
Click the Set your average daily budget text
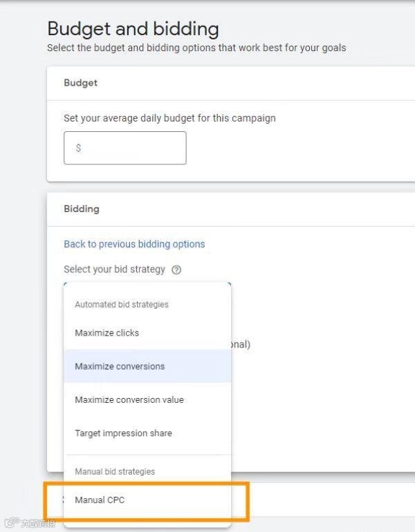point(169,118)
